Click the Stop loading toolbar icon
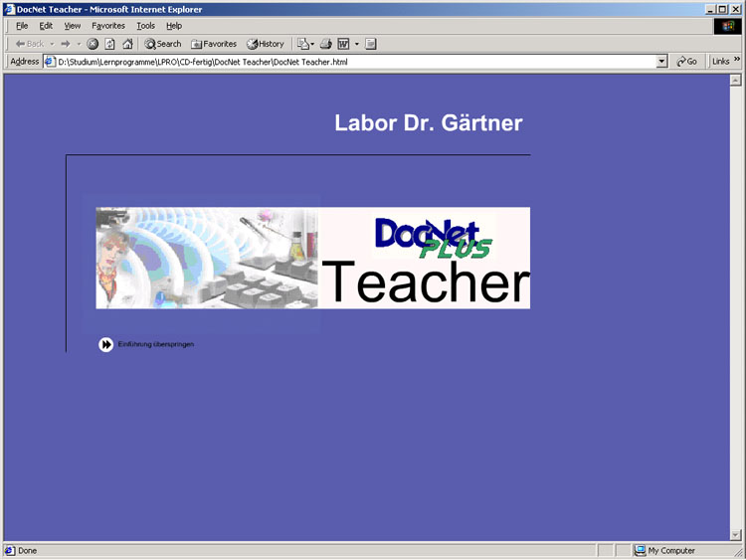The height and width of the screenshot is (560, 746). [x=93, y=44]
